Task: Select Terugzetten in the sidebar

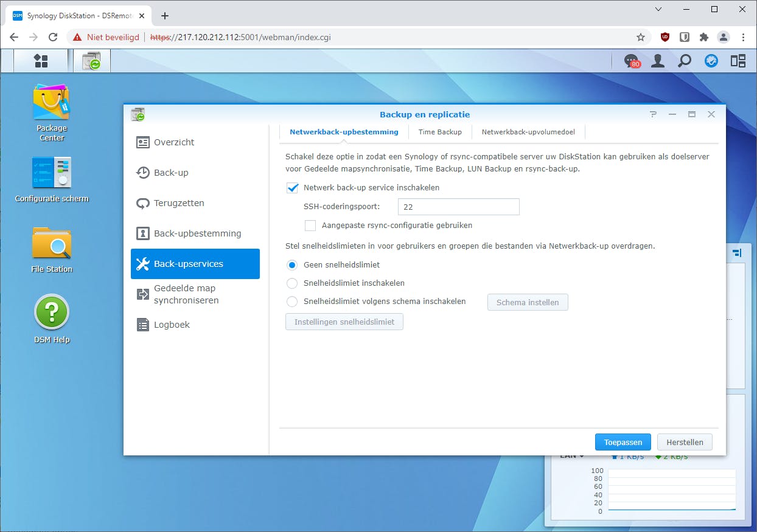Action: (178, 202)
